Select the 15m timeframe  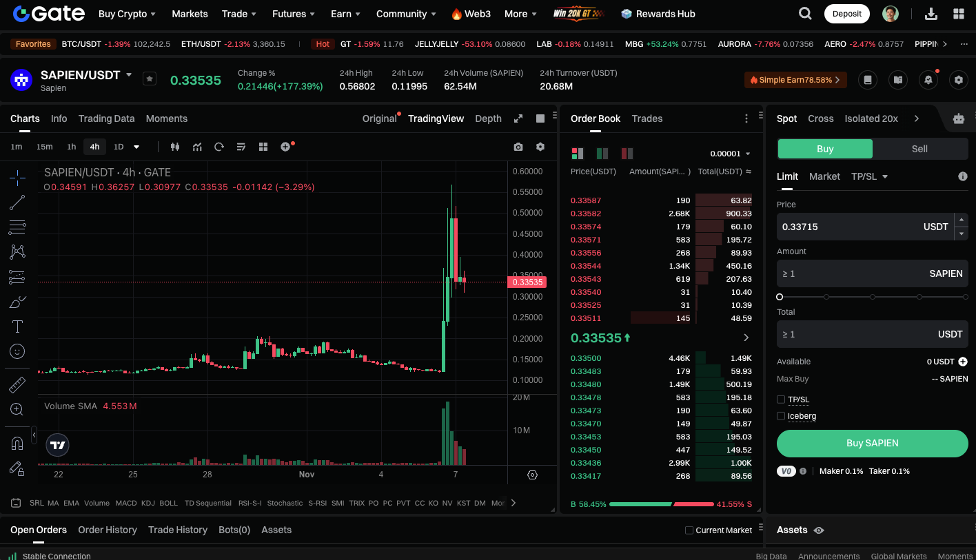tap(44, 147)
